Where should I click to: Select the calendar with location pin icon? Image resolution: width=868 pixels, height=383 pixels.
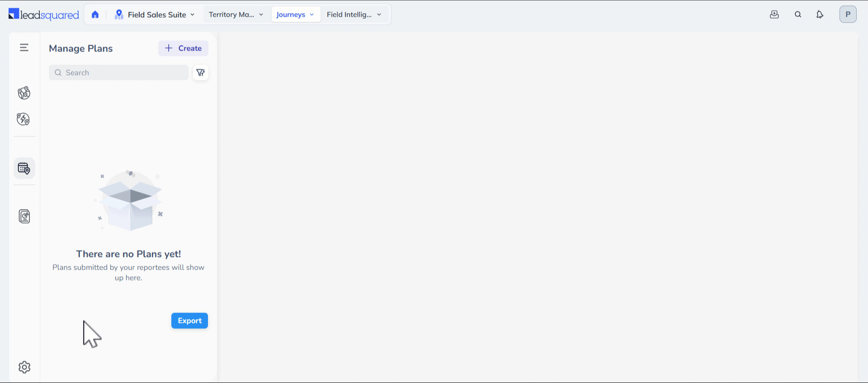pyautogui.click(x=24, y=168)
